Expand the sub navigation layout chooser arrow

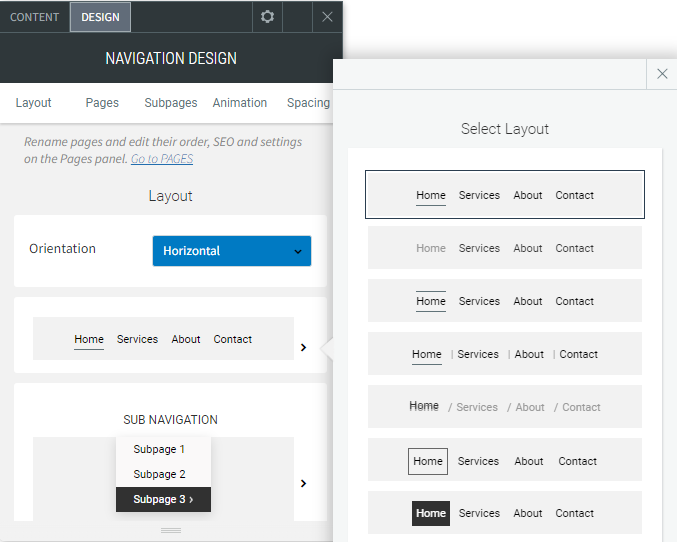(x=304, y=483)
